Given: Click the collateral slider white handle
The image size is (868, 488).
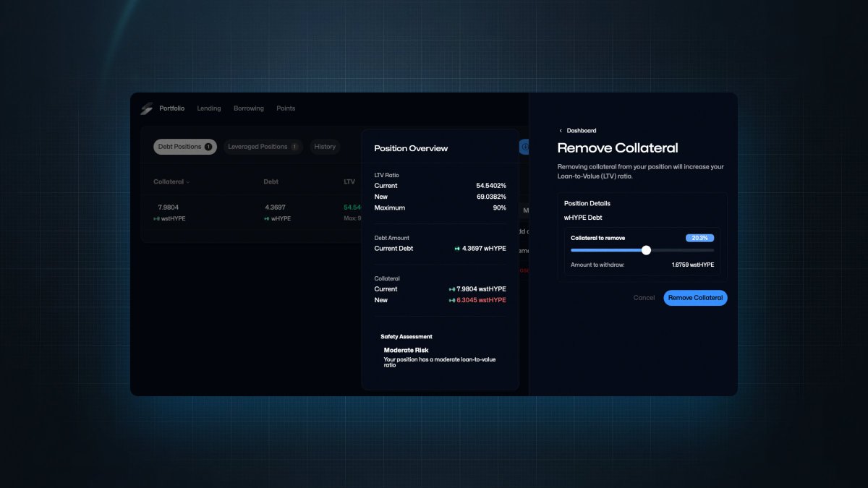Looking at the screenshot, I should (x=646, y=250).
